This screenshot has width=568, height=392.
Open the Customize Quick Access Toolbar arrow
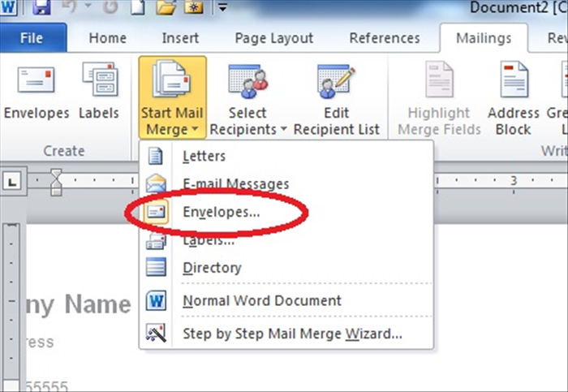coord(222,6)
